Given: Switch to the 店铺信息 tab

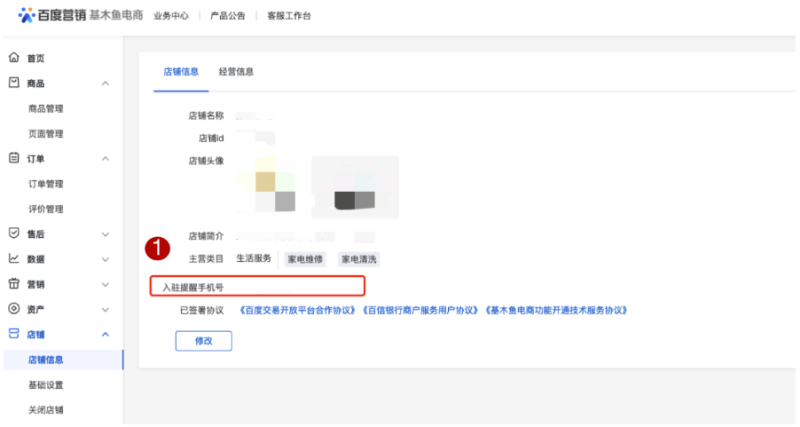Looking at the screenshot, I should 181,71.
